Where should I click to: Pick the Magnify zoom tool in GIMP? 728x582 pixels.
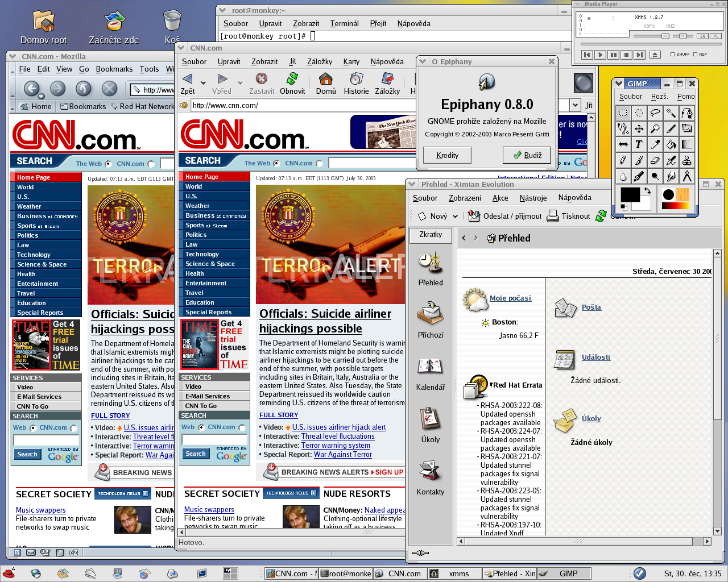pos(655,128)
